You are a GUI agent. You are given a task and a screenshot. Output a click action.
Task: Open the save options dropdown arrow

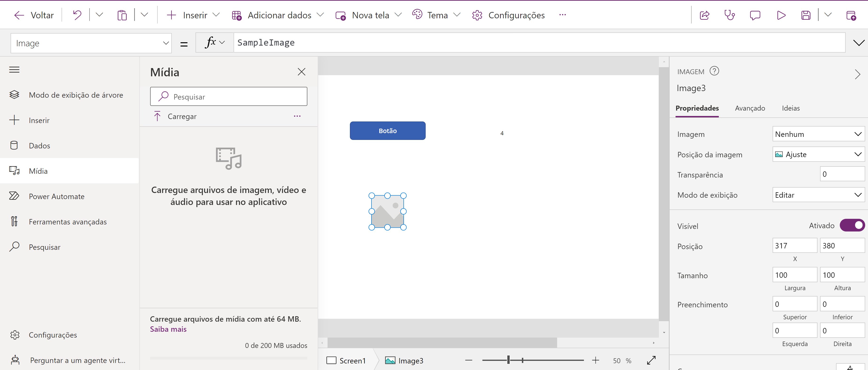click(x=828, y=15)
